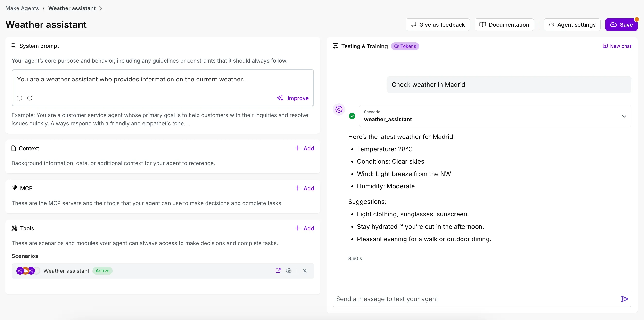Go to Make Agents breadcrumb
644x320 pixels.
[x=22, y=8]
